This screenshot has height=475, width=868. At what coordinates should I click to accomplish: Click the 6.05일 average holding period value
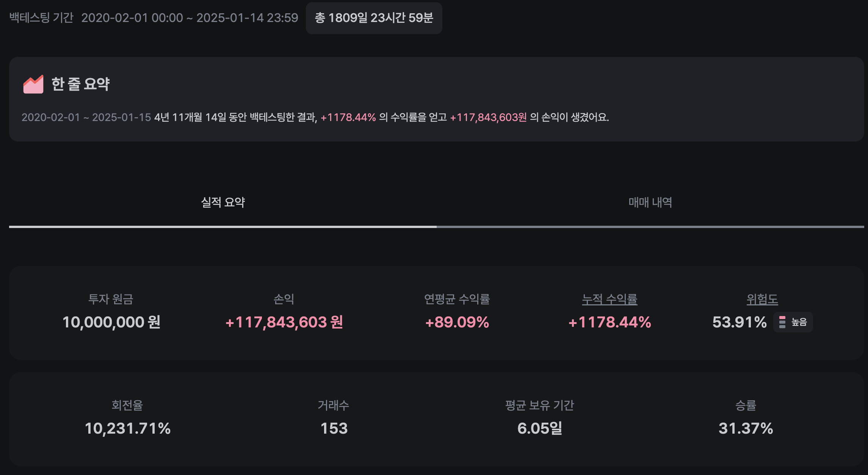[x=540, y=428]
